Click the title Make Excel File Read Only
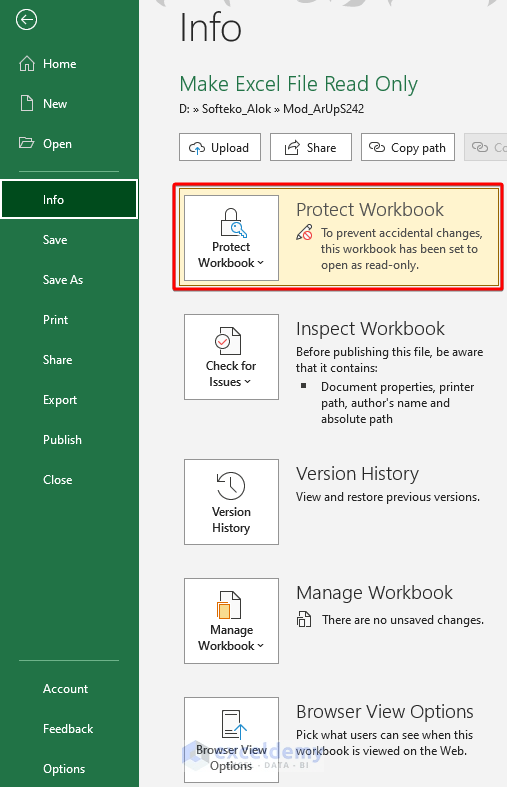Screen dimensions: 507x787 (299, 84)
